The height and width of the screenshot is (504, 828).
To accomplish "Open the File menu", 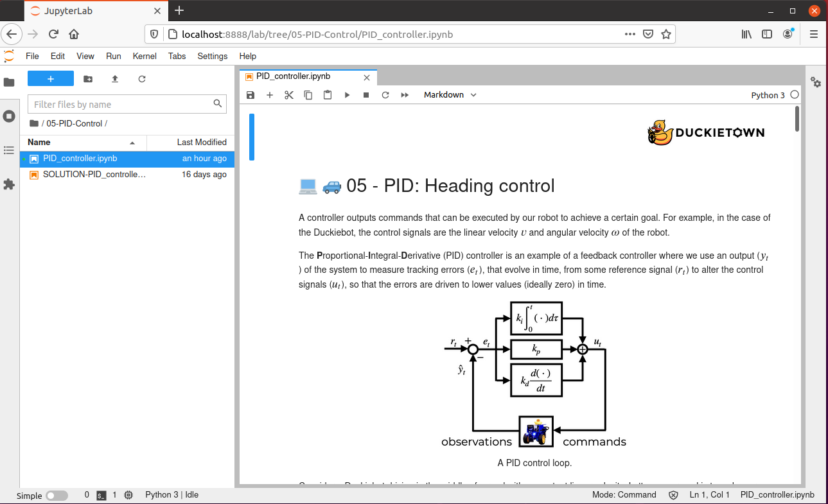I will [32, 56].
